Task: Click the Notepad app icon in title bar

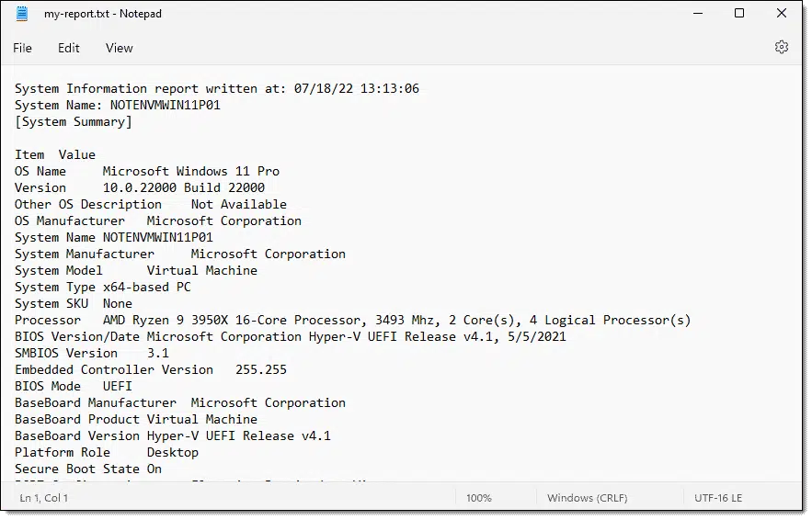Action: (22, 14)
